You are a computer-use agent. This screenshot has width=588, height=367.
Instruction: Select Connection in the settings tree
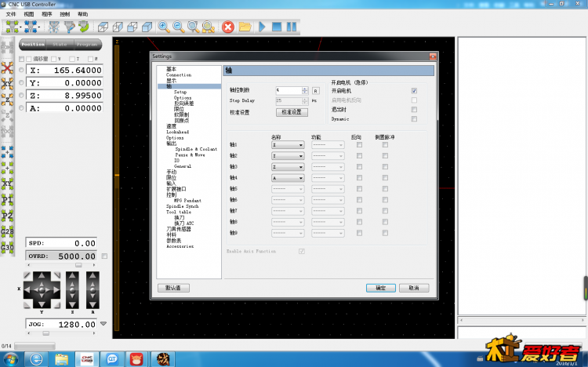(x=179, y=75)
